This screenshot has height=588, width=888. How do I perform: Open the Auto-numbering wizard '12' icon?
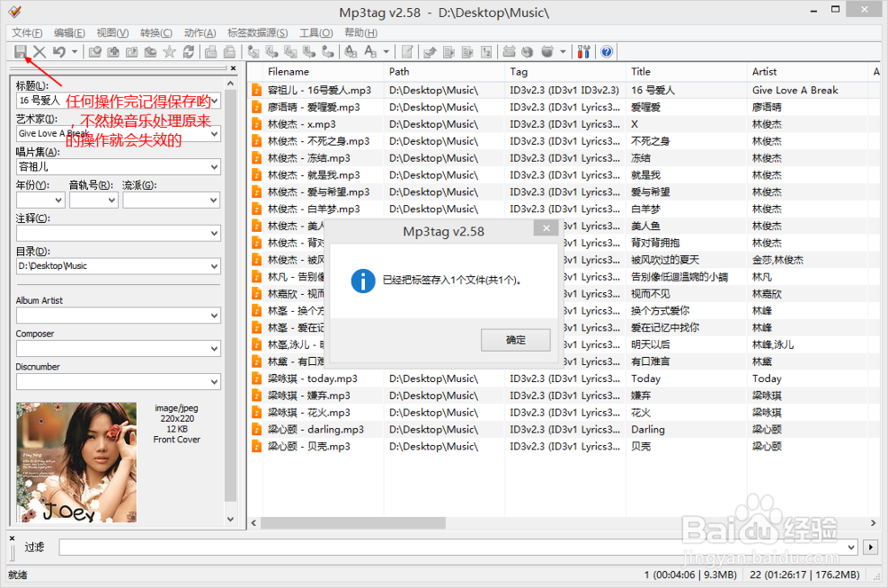click(x=487, y=52)
